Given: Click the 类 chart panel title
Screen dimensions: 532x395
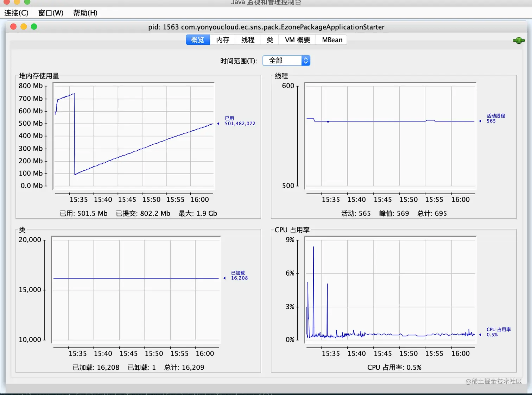Looking at the screenshot, I should click(23, 230).
